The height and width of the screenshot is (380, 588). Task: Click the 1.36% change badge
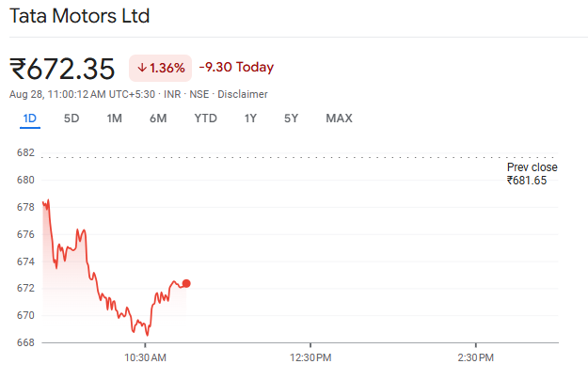click(160, 68)
